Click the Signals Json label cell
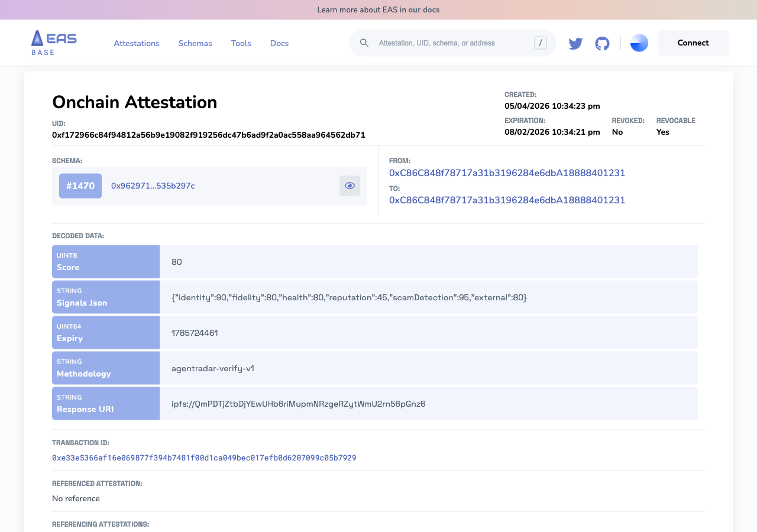The height and width of the screenshot is (532, 757). coord(106,297)
